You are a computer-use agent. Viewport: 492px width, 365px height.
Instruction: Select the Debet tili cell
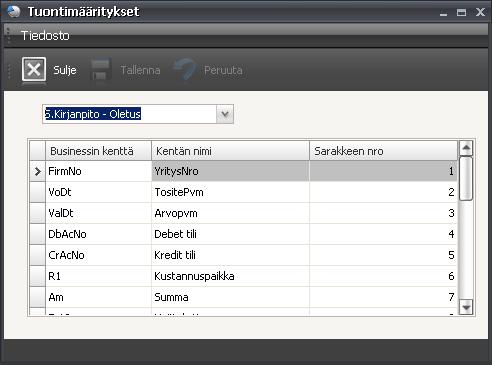[230, 234]
